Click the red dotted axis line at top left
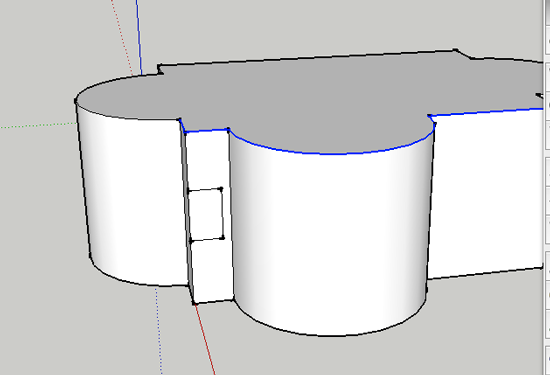Image resolution: width=550 pixels, height=375 pixels. point(122,37)
